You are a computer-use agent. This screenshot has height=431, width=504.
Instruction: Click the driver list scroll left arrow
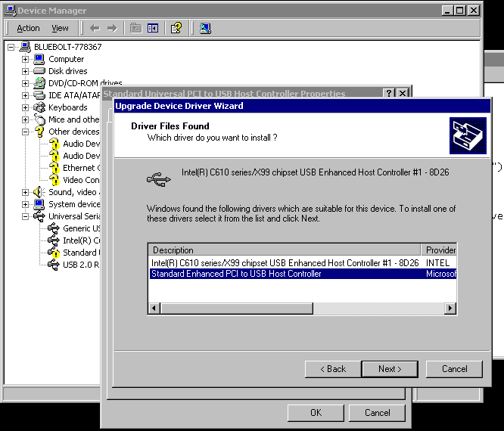click(x=154, y=309)
